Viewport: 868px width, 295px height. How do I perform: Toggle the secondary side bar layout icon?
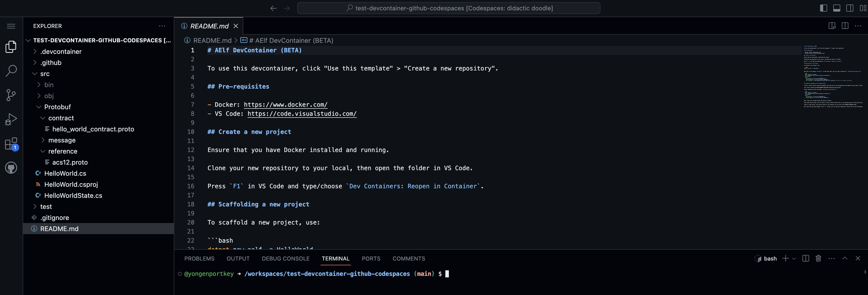tap(850, 8)
